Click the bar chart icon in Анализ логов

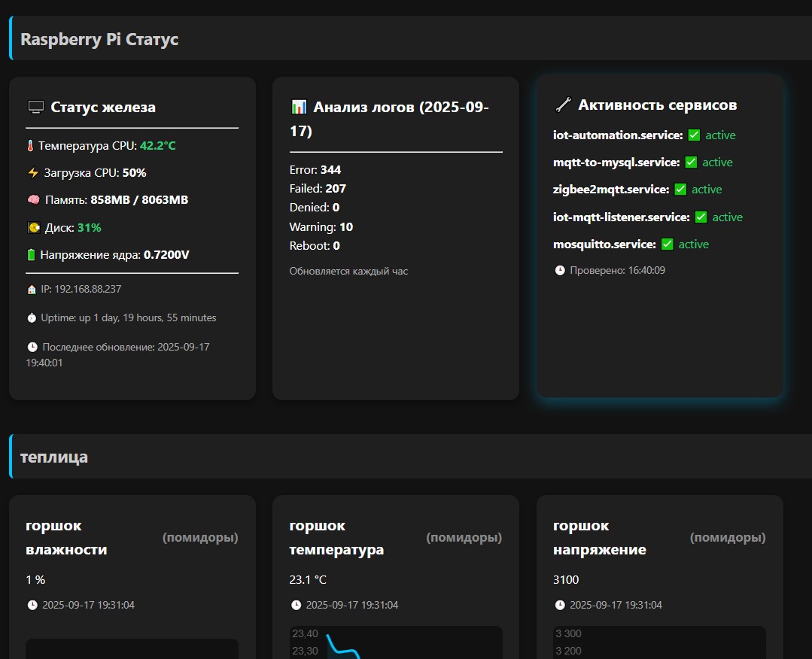tap(299, 107)
